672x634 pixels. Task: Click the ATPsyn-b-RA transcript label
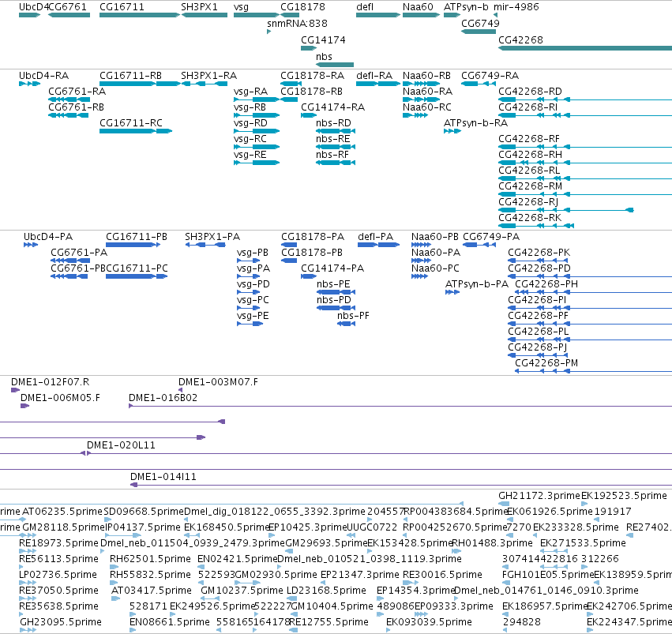click(475, 123)
